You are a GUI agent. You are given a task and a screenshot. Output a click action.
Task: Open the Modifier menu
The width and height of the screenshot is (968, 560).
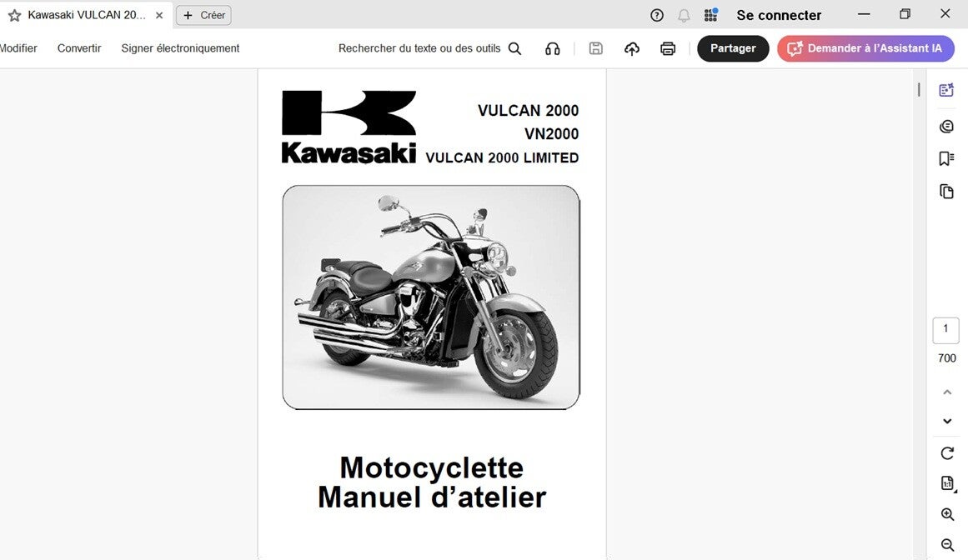click(x=18, y=48)
